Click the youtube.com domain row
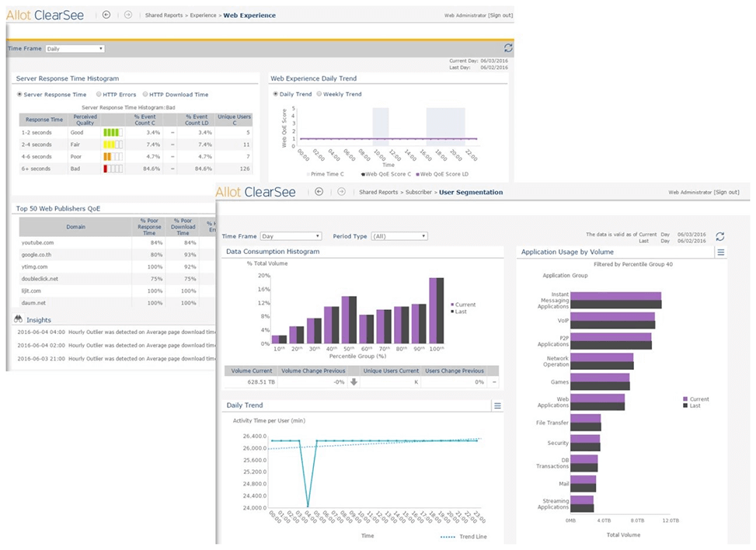The height and width of the screenshot is (550, 756). point(37,242)
